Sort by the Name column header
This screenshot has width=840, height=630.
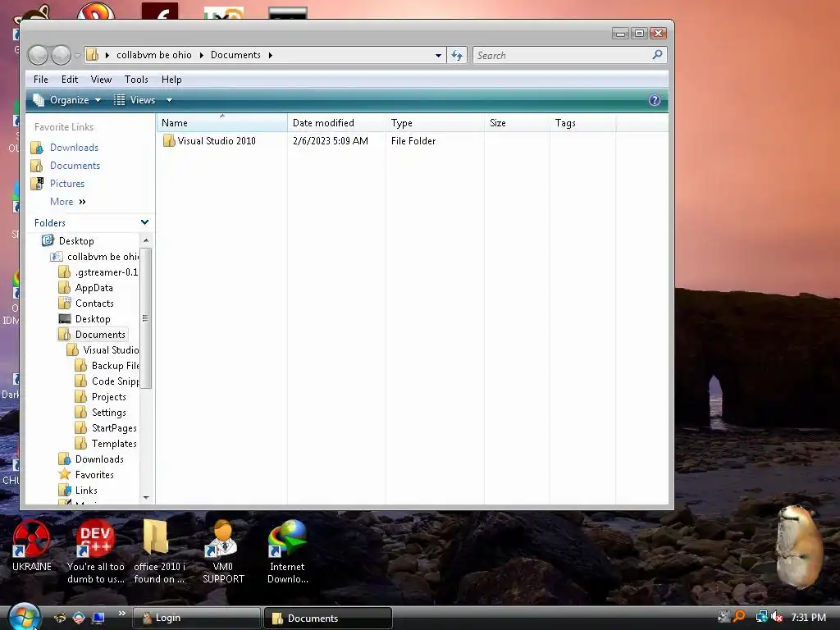(222, 123)
